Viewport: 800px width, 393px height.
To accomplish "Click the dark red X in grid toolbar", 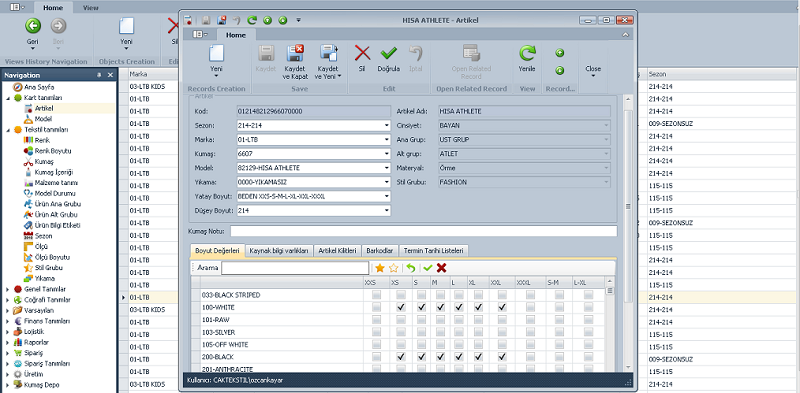I will tap(442, 268).
